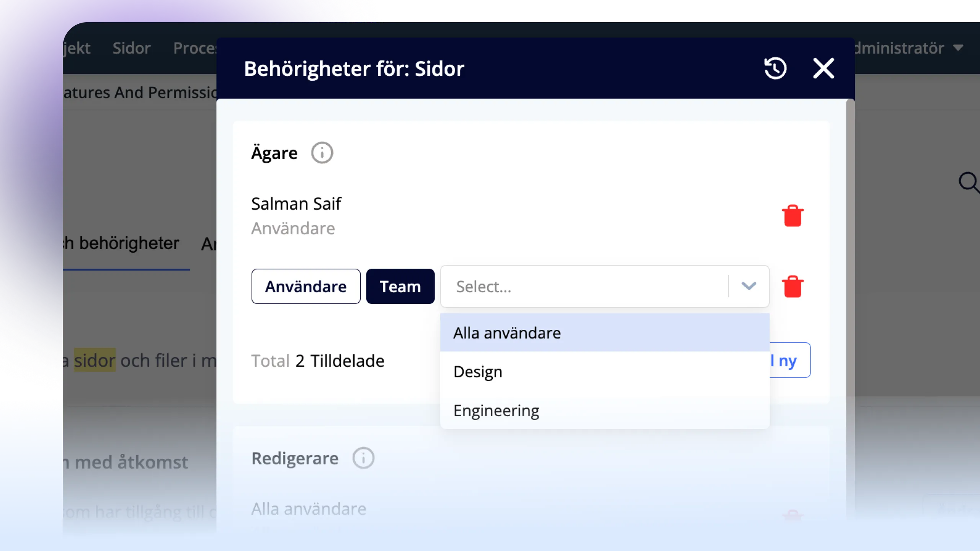This screenshot has width=980, height=551.
Task: Switch the assignee type to Användare
Action: click(306, 286)
